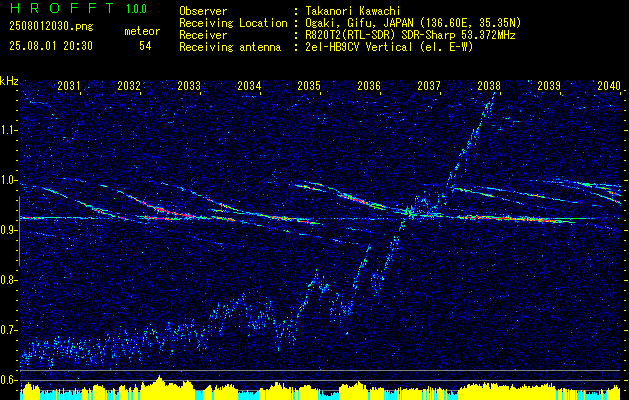Screen dimensions: 629x400
Task: Click time marker 2031
Action: (69, 86)
